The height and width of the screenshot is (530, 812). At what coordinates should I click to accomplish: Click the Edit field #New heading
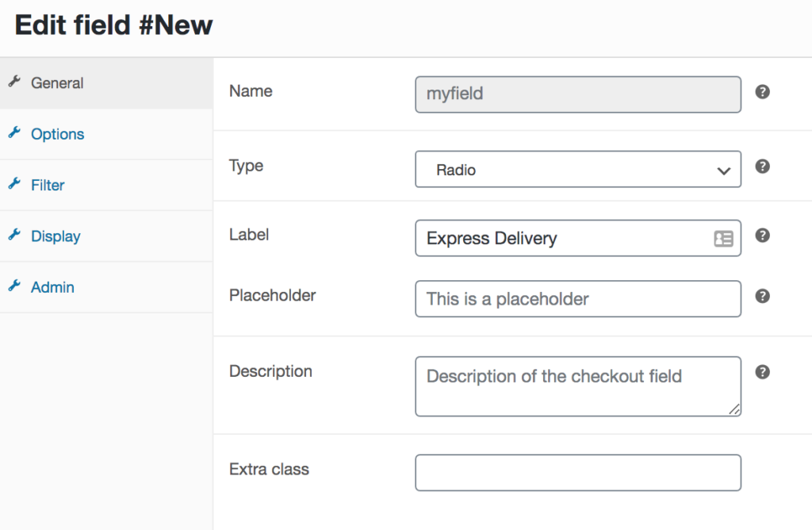[x=114, y=25]
